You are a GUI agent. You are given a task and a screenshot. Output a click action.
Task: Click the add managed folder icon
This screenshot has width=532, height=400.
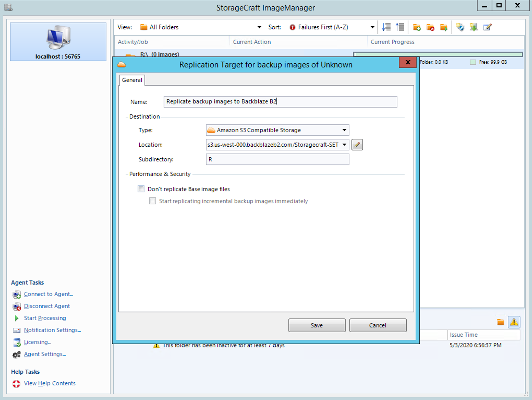tap(417, 27)
